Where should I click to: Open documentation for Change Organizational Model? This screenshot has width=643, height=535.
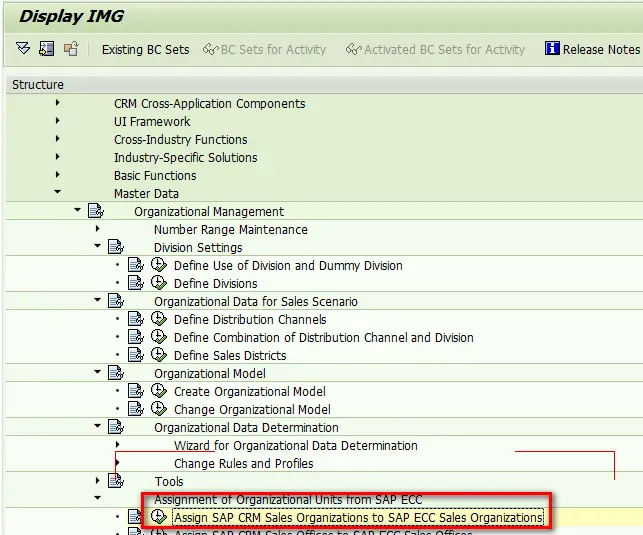click(136, 409)
